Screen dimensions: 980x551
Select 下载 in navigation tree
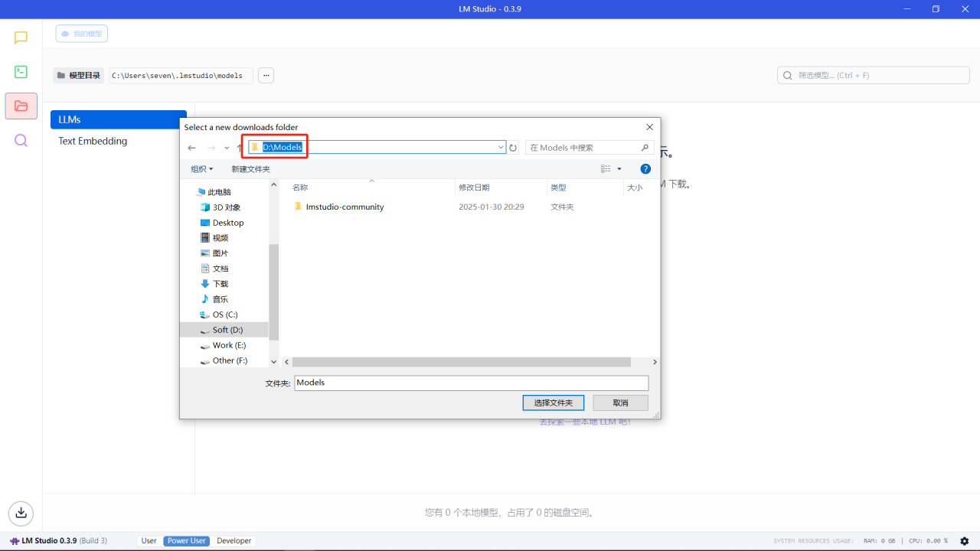[x=220, y=284]
